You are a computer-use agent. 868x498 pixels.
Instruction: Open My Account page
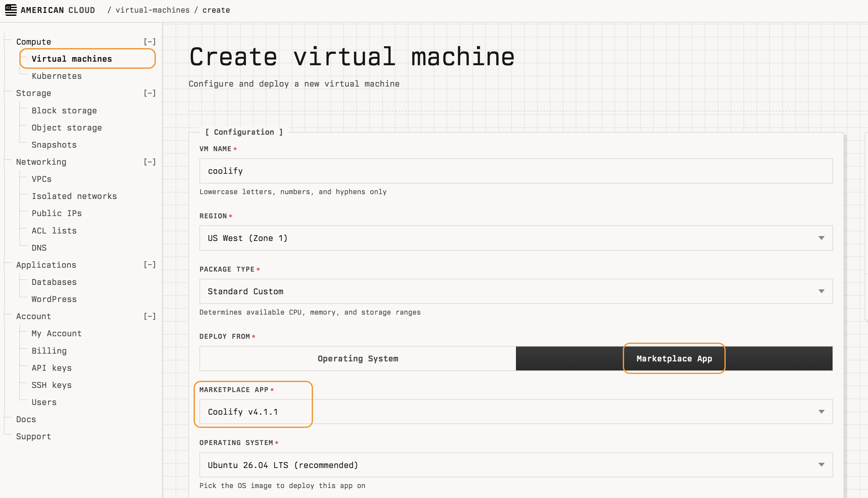57,334
